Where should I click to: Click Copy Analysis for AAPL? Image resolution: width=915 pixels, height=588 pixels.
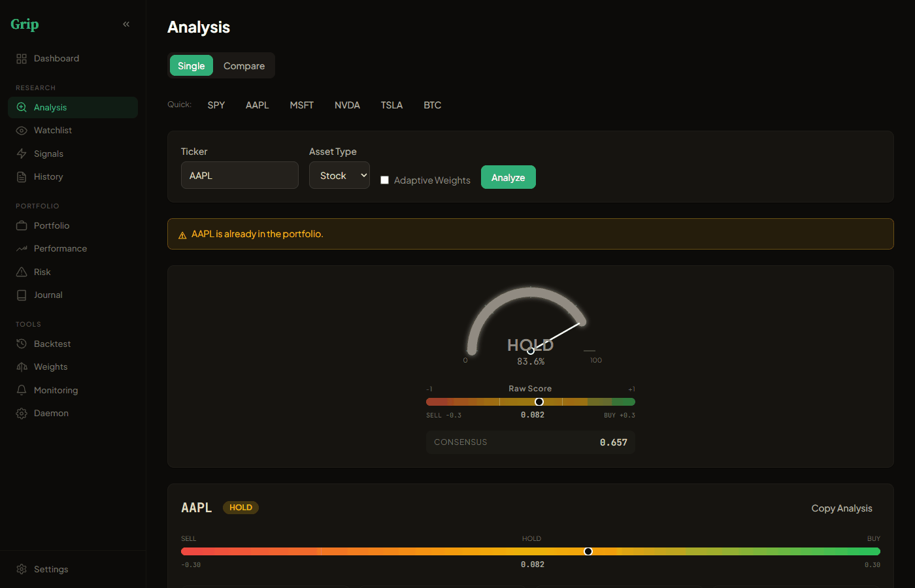[842, 508]
